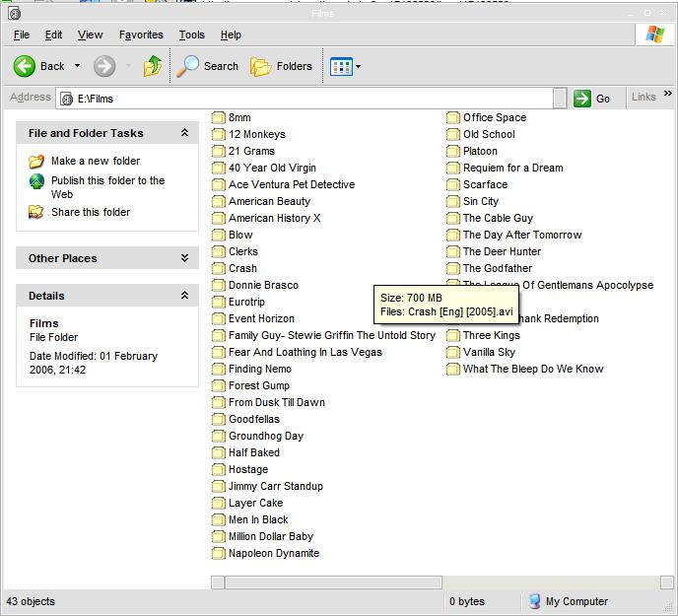Select the Sin City folder icon
This screenshot has width=678, height=616.
coord(453,202)
